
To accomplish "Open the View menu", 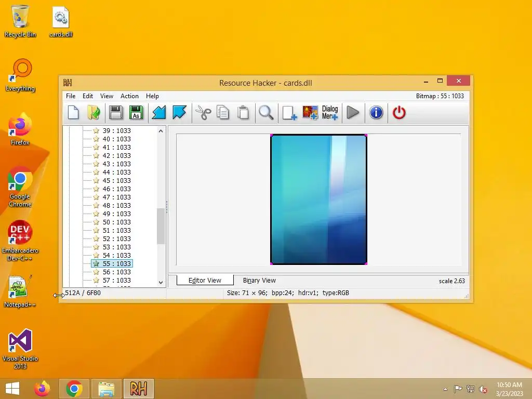I will click(107, 96).
